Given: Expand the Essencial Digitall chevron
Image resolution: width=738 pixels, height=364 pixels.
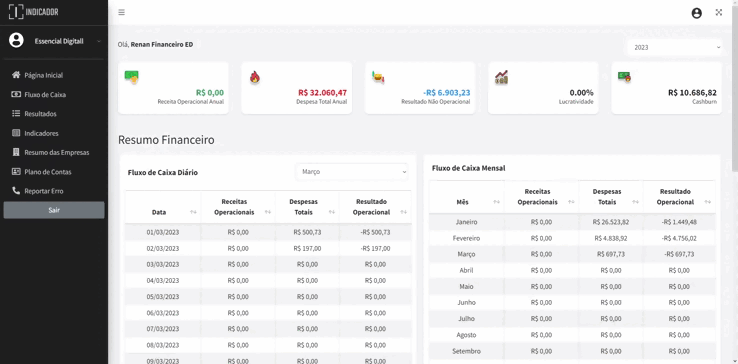Looking at the screenshot, I should (99, 41).
